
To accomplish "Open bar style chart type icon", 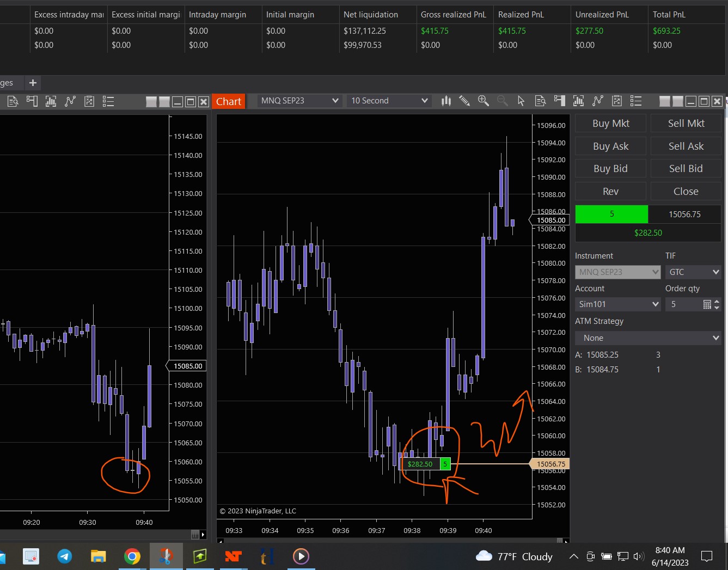I will click(x=446, y=101).
